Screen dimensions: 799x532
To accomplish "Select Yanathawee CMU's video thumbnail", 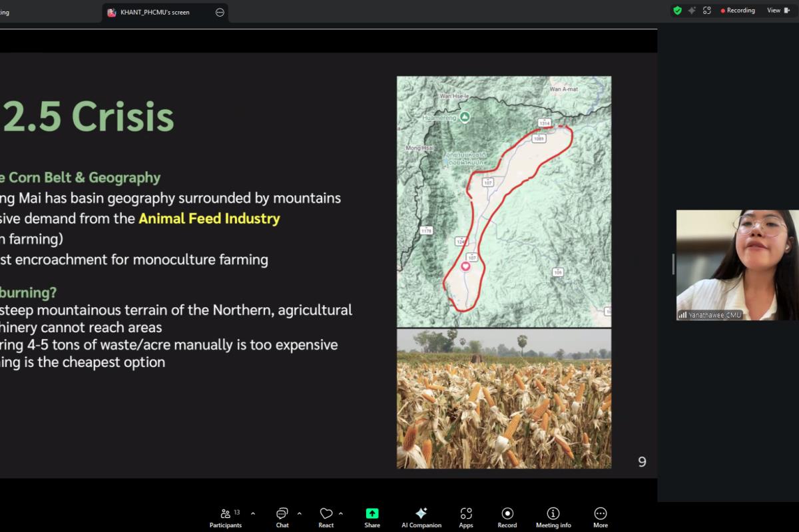I will coord(737,265).
